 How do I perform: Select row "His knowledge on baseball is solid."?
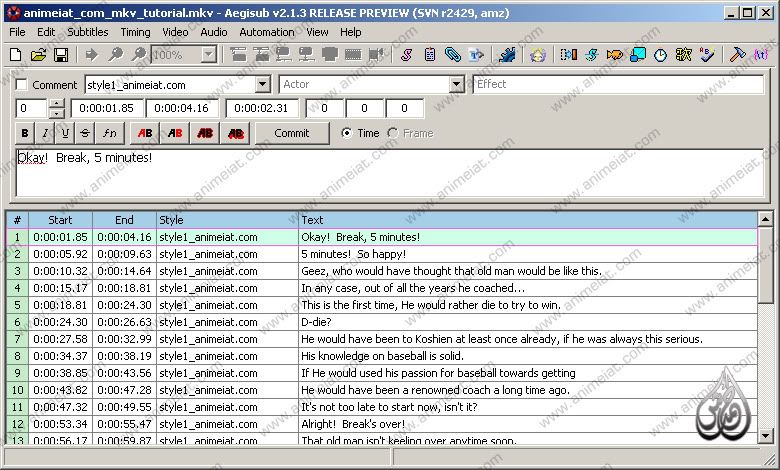click(x=382, y=356)
